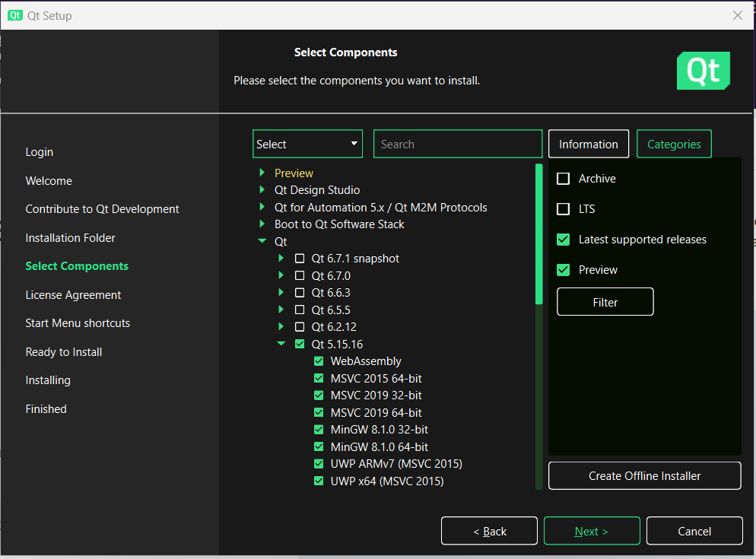Uncheck the Qt 5.15.16 component
Screen dimensions: 756x559
[299, 344]
